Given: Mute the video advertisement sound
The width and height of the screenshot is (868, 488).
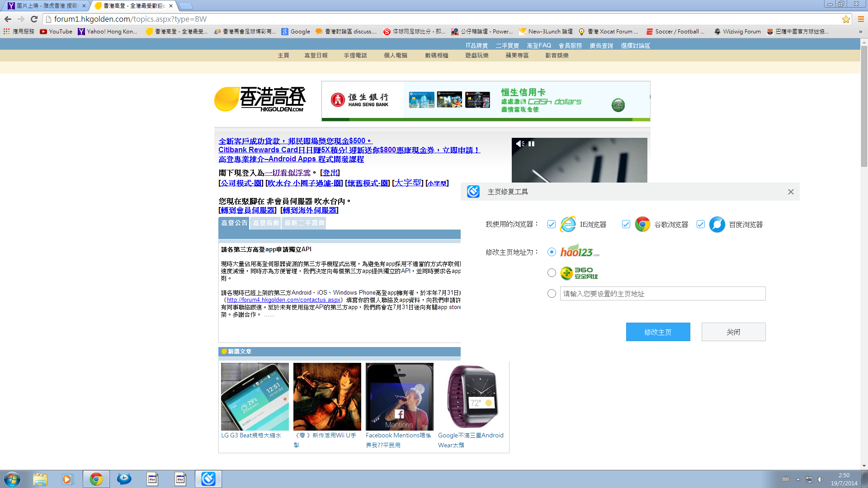Looking at the screenshot, I should point(520,144).
